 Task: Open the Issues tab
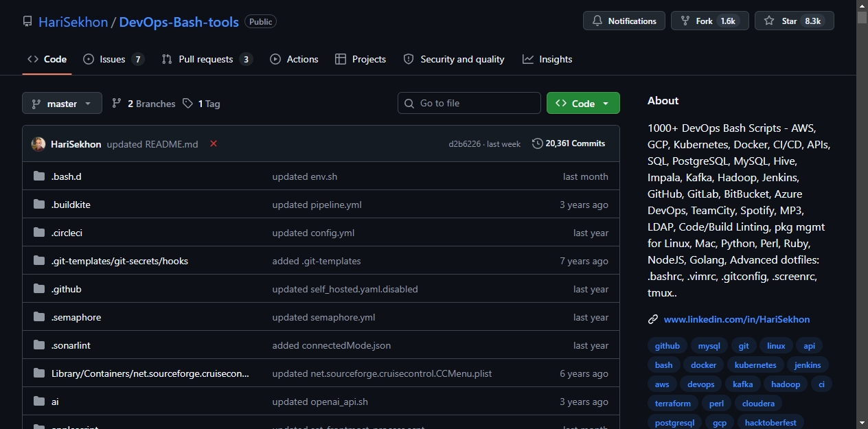click(x=113, y=59)
